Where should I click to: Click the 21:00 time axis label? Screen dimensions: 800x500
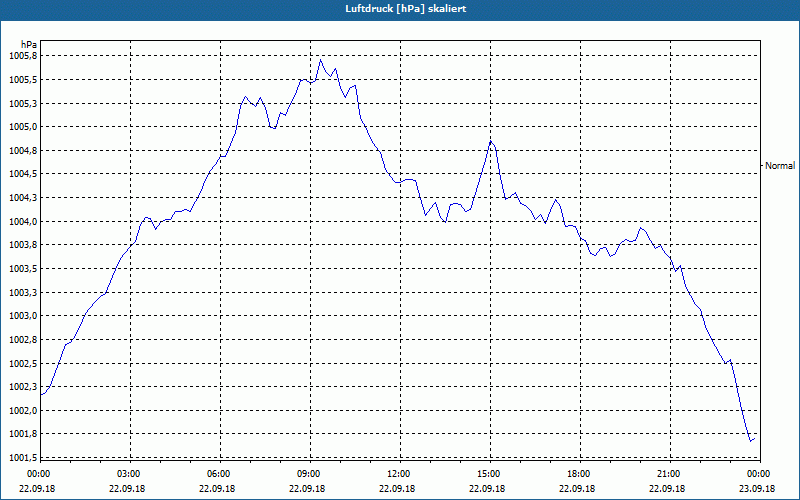click(667, 474)
